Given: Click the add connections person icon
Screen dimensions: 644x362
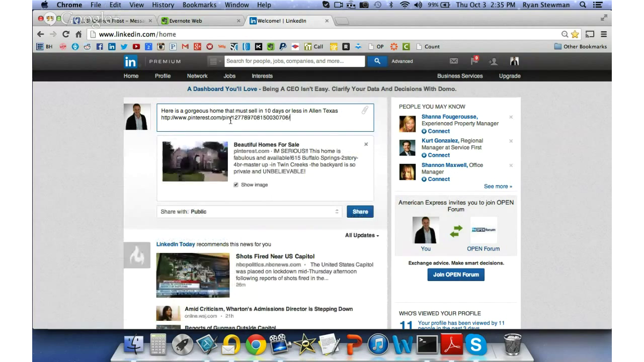Looking at the screenshot, I should 493,61.
